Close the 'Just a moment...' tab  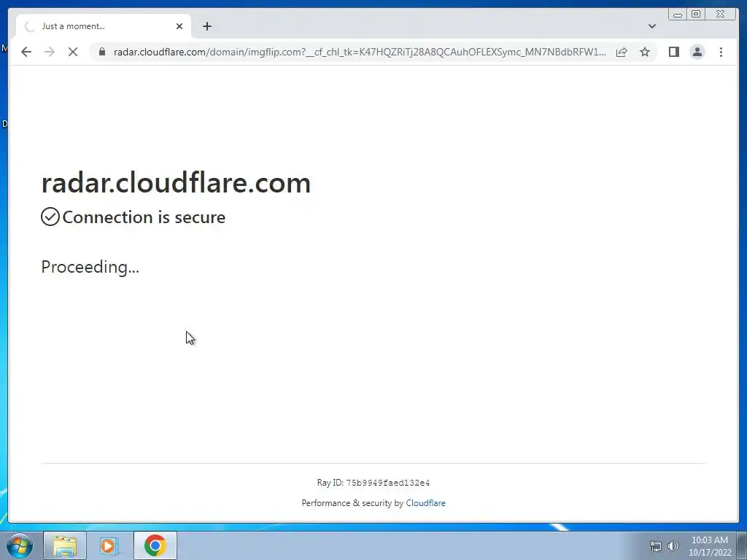coord(179,26)
